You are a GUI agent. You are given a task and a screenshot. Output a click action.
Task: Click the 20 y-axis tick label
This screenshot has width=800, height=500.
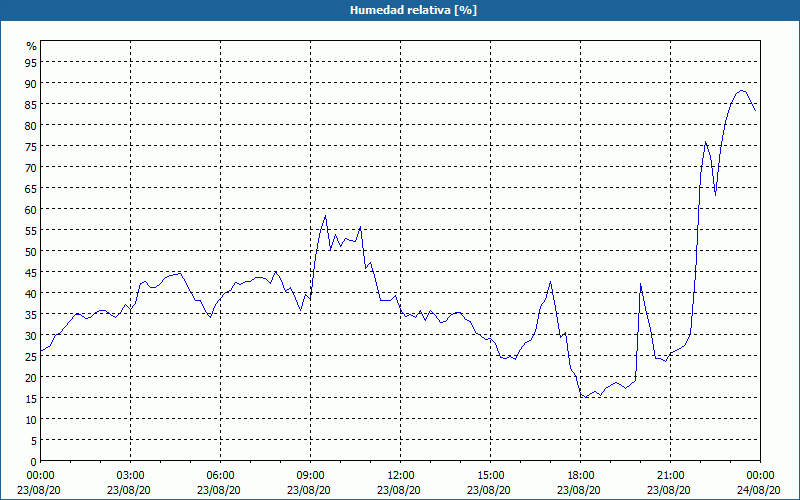[x=31, y=378]
